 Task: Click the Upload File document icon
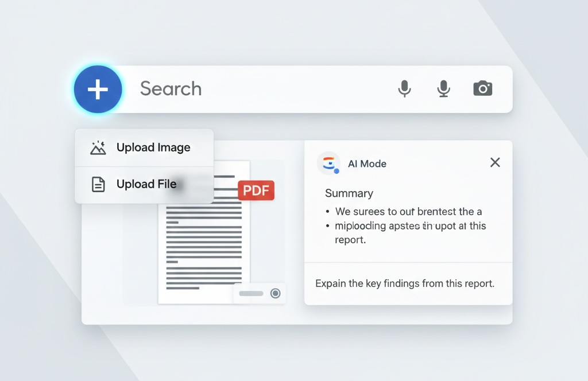[x=98, y=184]
